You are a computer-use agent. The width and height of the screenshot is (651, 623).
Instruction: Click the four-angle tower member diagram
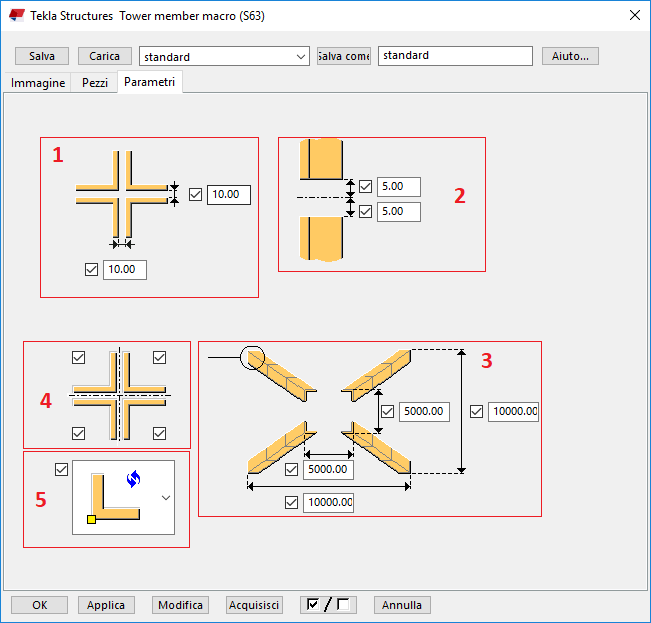pos(329,410)
